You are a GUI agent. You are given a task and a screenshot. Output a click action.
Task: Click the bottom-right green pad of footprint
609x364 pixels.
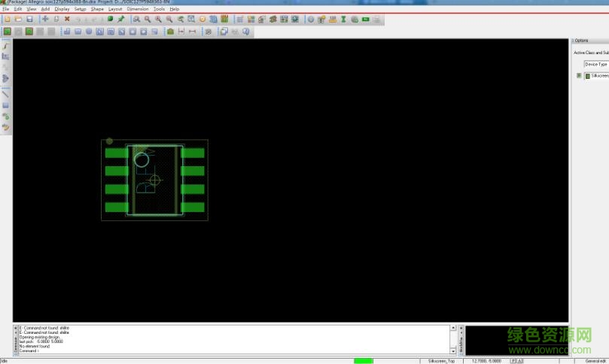click(193, 208)
